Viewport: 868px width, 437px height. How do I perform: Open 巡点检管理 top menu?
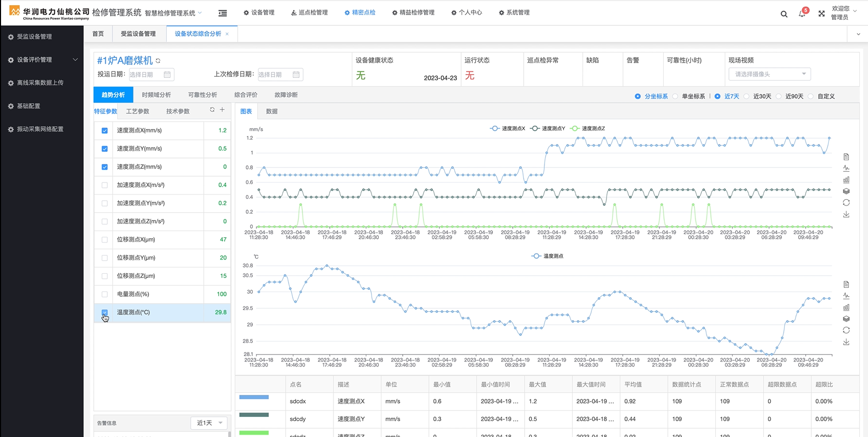(309, 13)
